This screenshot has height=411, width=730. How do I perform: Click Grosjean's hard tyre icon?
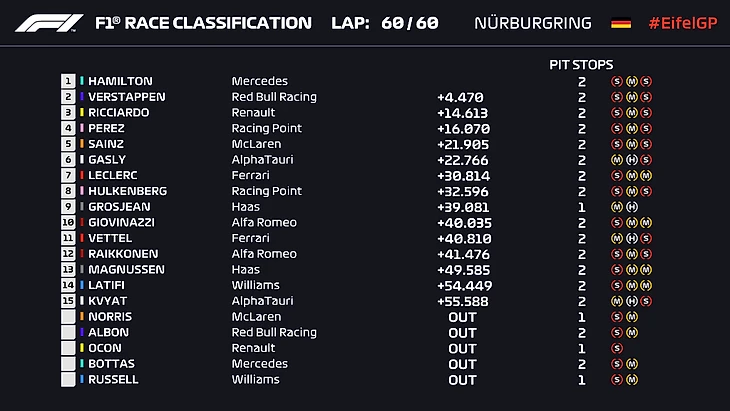(632, 207)
